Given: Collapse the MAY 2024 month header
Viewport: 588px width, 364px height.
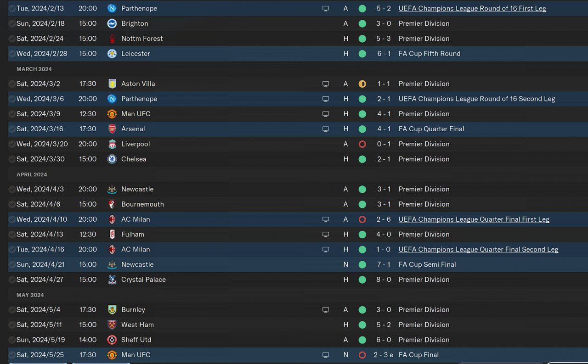Looking at the screenshot, I should (x=30, y=295).
